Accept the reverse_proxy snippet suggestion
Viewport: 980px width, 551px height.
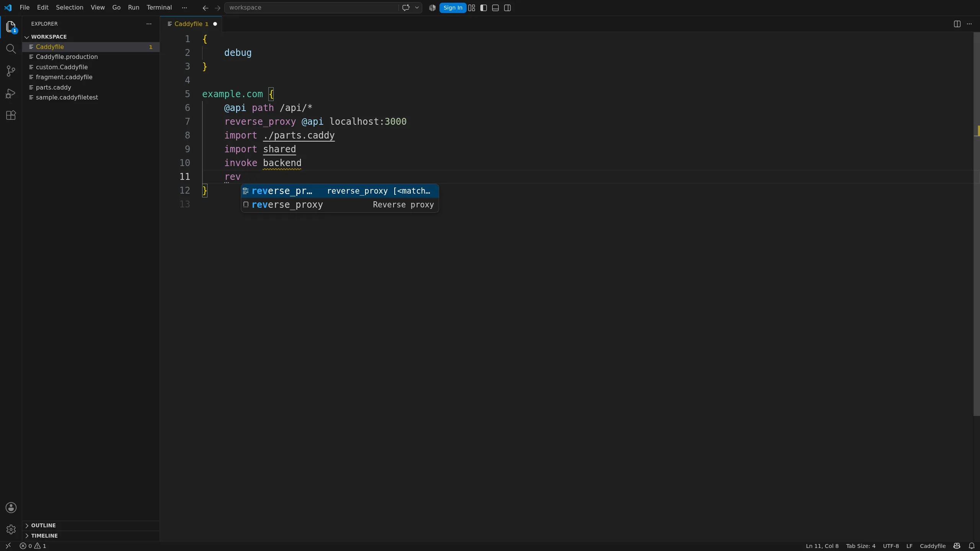340,191
